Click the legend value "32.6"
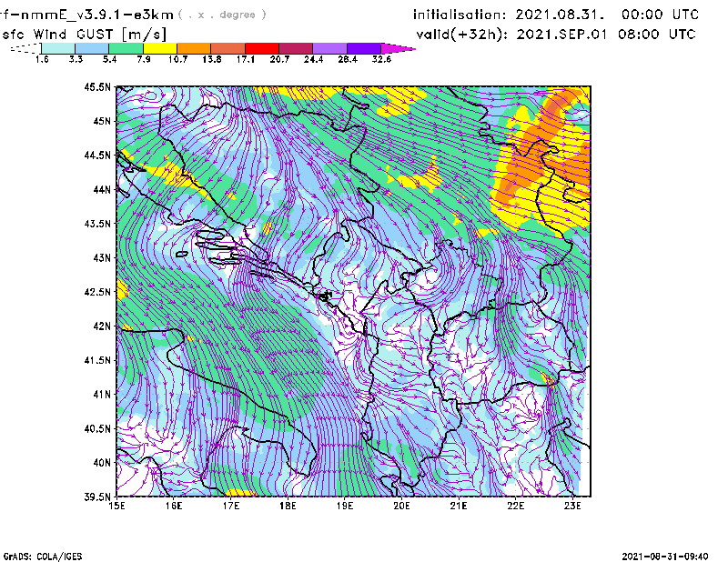The image size is (728, 562). 381,59
